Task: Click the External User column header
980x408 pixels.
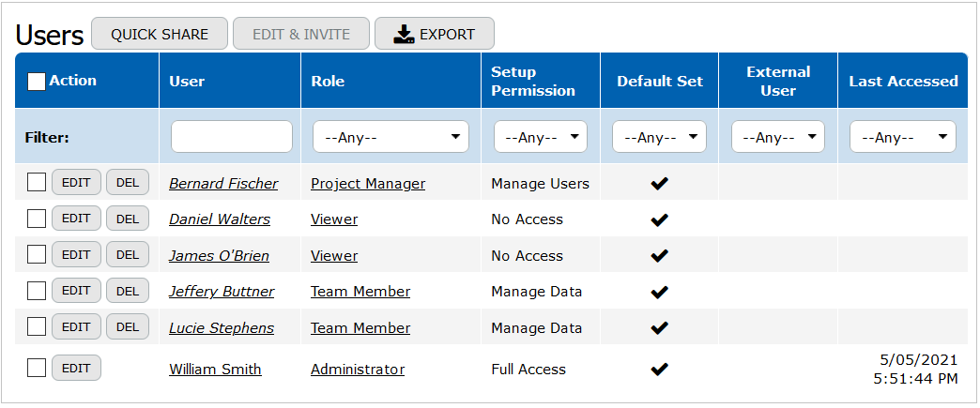Action: (778, 82)
